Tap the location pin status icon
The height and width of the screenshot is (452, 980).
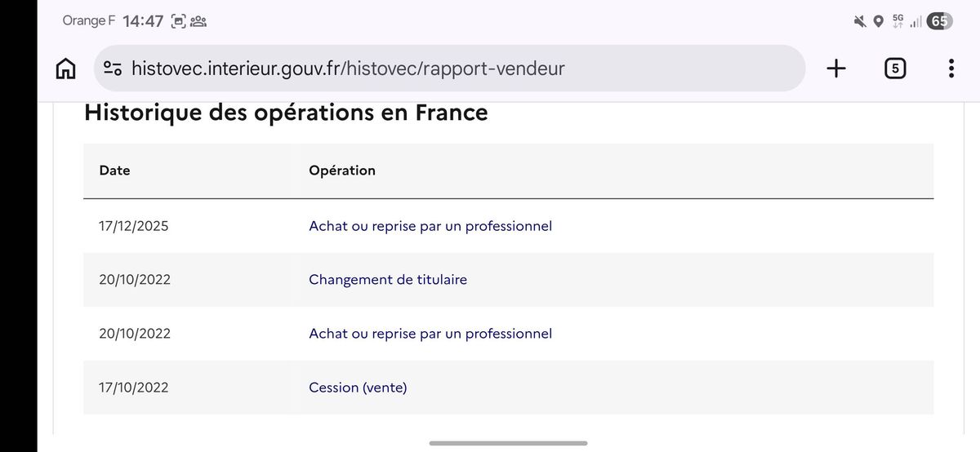tap(878, 21)
